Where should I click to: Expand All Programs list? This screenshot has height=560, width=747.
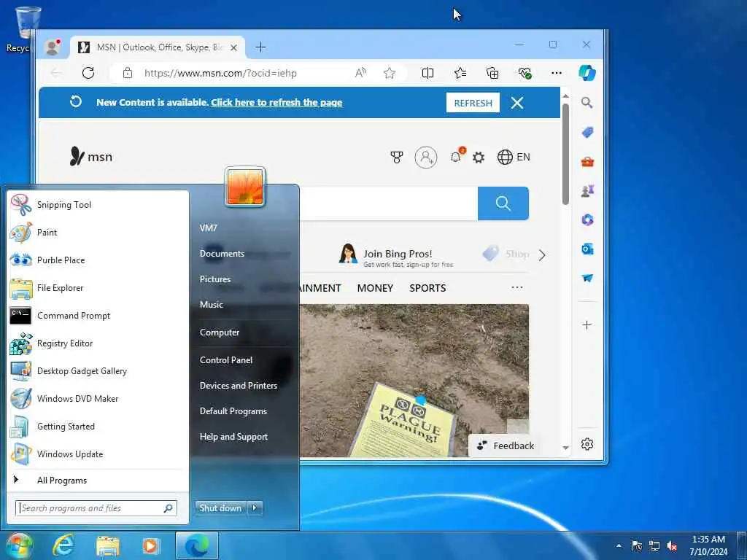pyautogui.click(x=97, y=480)
